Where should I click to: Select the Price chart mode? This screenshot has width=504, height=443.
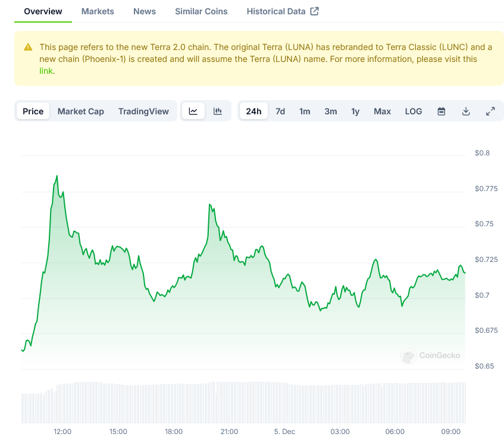tap(33, 111)
